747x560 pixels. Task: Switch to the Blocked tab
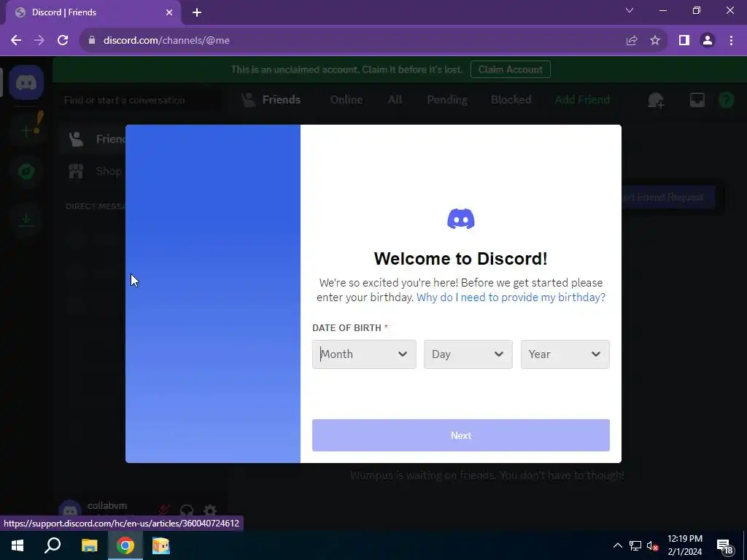pyautogui.click(x=511, y=99)
